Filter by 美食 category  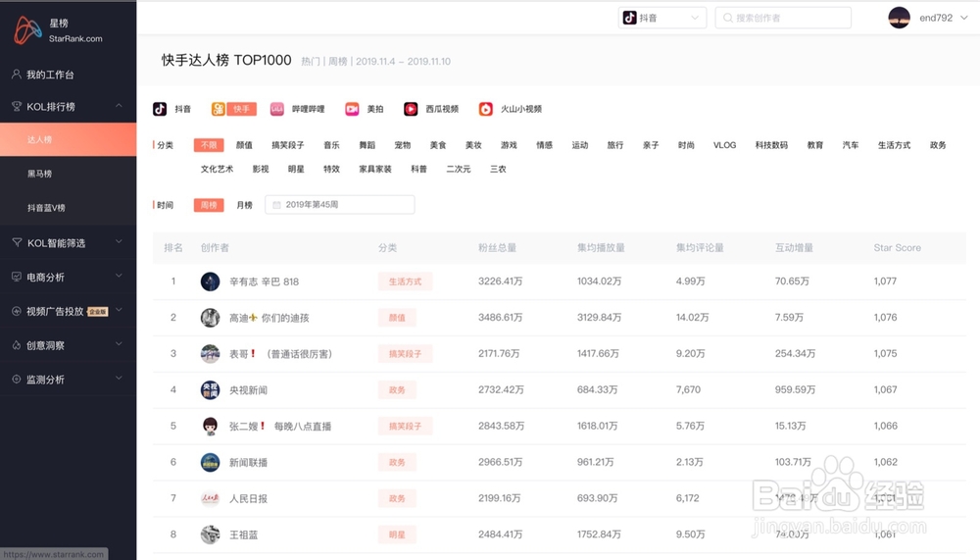point(438,145)
